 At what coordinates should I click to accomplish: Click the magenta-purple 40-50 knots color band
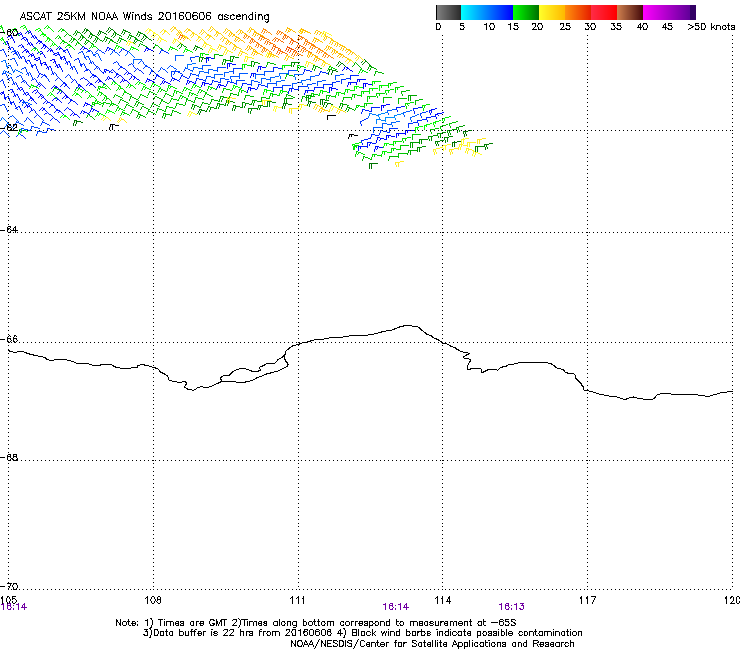(669, 12)
